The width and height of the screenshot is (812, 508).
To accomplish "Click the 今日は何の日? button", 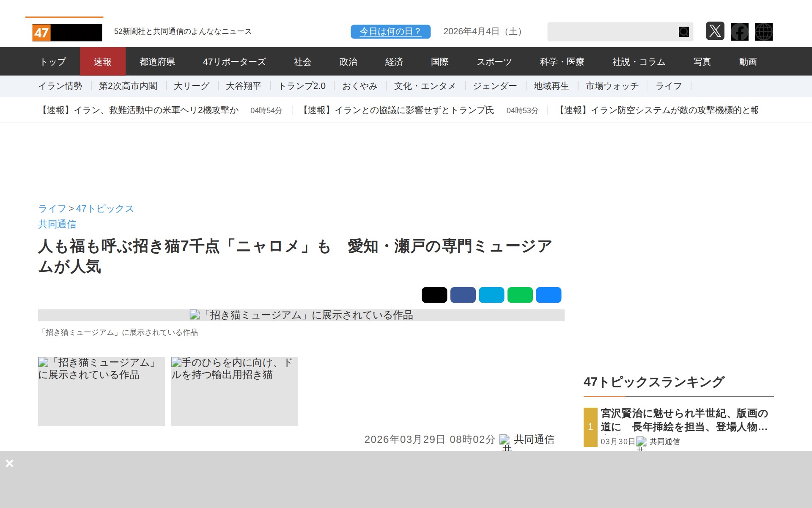I will pos(390,32).
